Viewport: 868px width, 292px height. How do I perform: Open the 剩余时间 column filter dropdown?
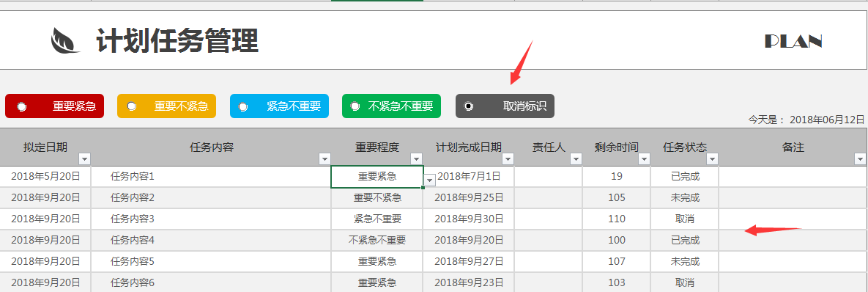click(644, 159)
